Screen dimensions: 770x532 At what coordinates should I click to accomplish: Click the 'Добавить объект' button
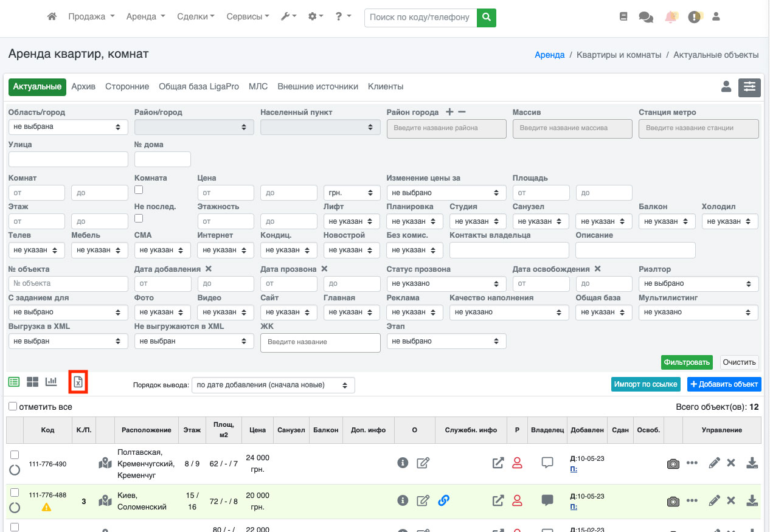(x=724, y=384)
